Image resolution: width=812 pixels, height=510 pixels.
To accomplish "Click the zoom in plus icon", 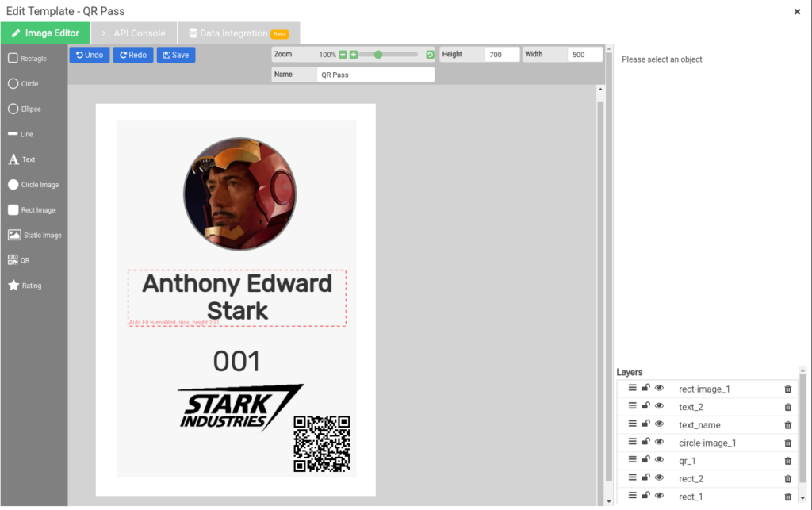I will (353, 55).
